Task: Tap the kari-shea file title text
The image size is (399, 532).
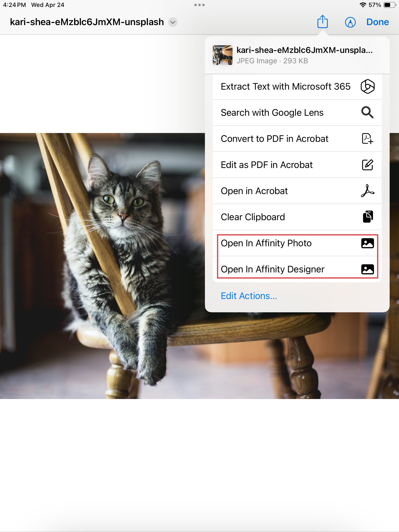Action: [x=87, y=22]
